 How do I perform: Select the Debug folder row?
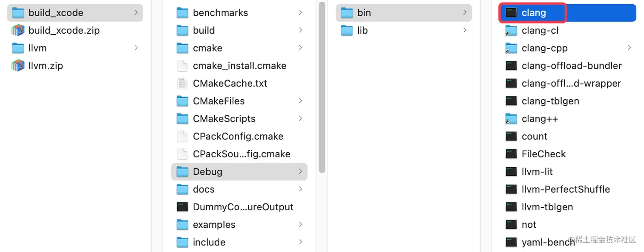[239, 171]
